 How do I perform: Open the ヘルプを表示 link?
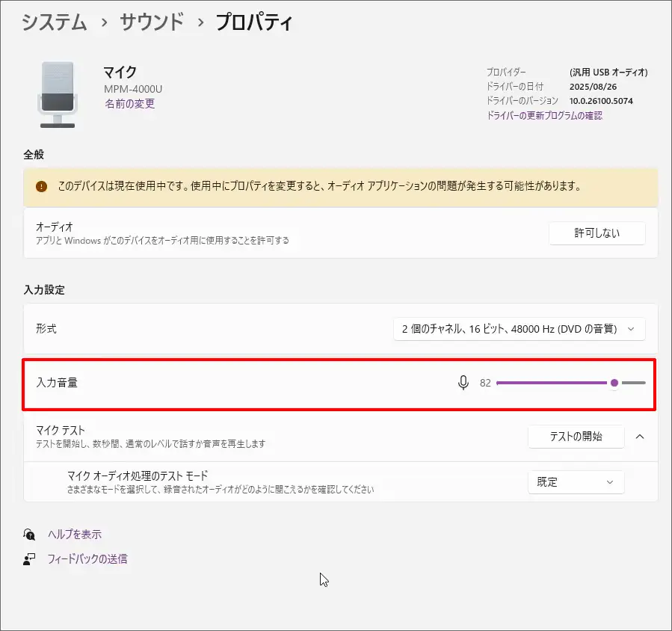coord(75,535)
